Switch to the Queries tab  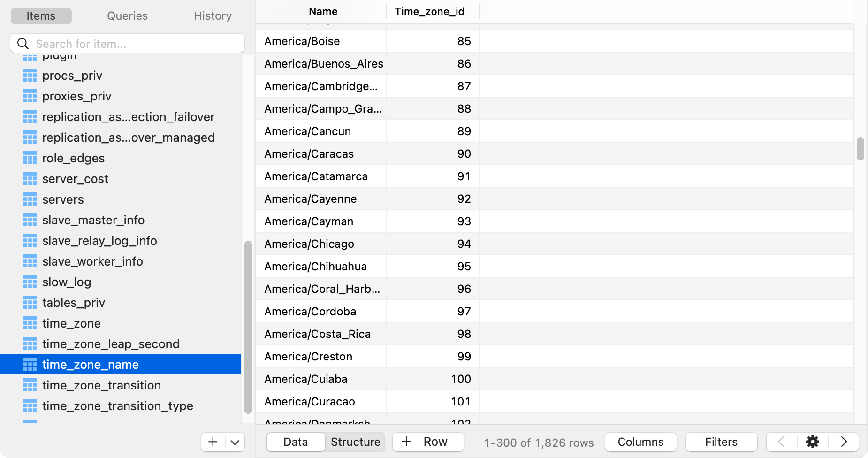pyautogui.click(x=127, y=16)
